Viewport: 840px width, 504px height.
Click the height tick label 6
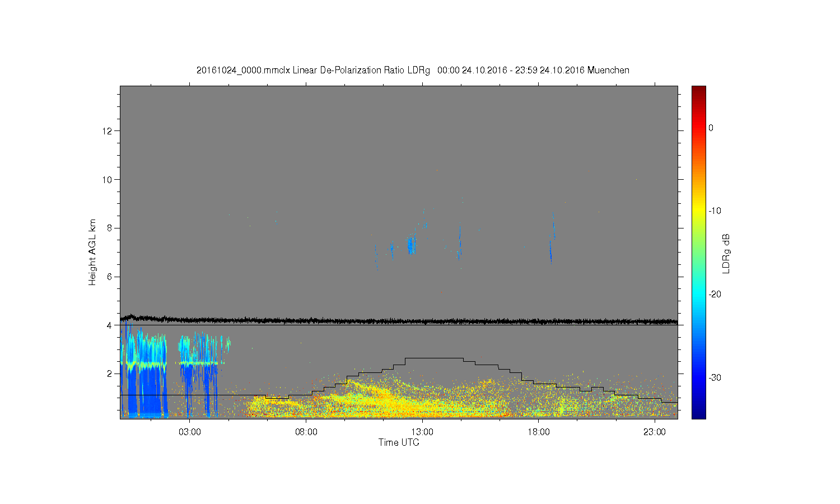click(x=110, y=277)
